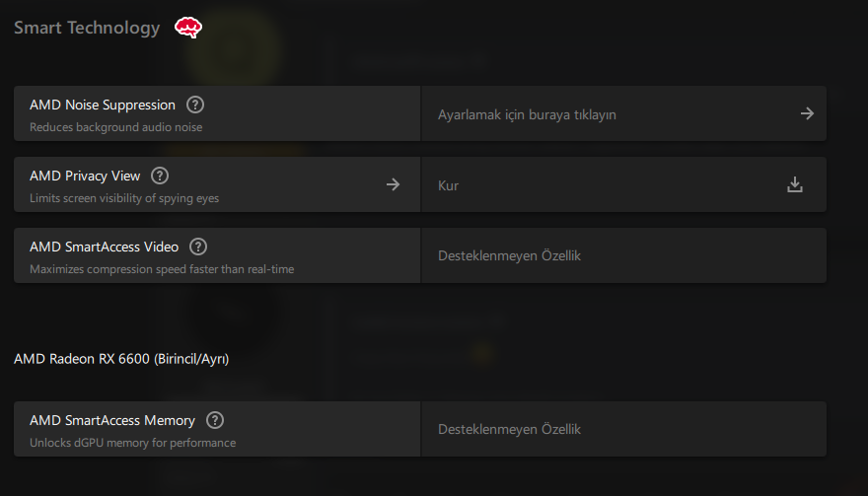868x496 pixels.
Task: Show the AMD Privacy View help tooltip
Action: point(160,176)
